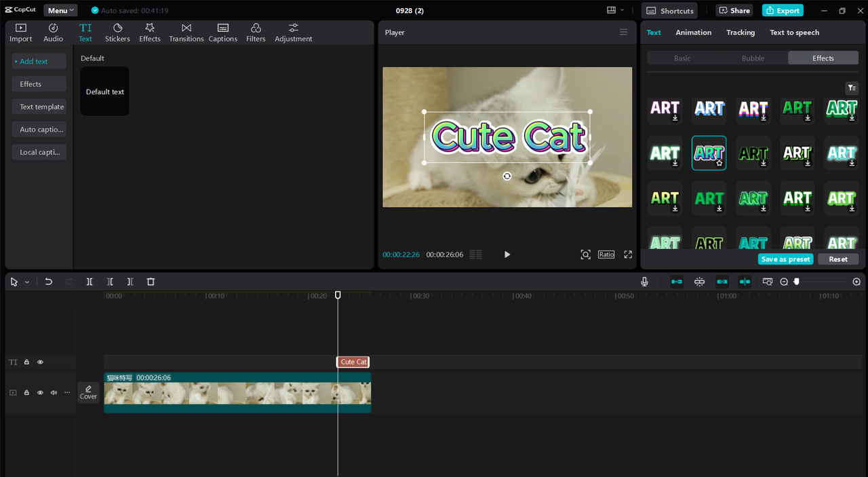This screenshot has width=868, height=477.
Task: Open the Player hamburger menu
Action: (x=623, y=32)
